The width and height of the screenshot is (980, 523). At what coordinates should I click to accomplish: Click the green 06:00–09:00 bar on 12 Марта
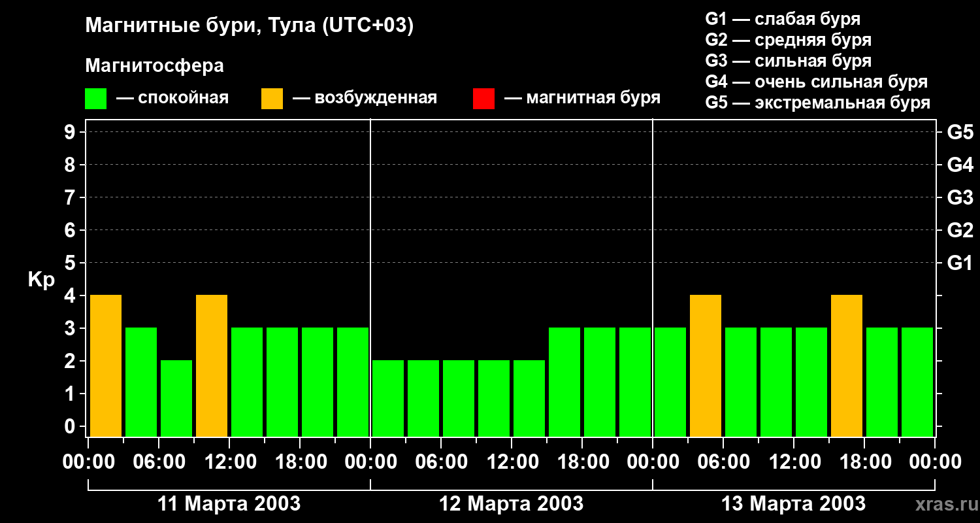pyautogui.click(x=459, y=398)
